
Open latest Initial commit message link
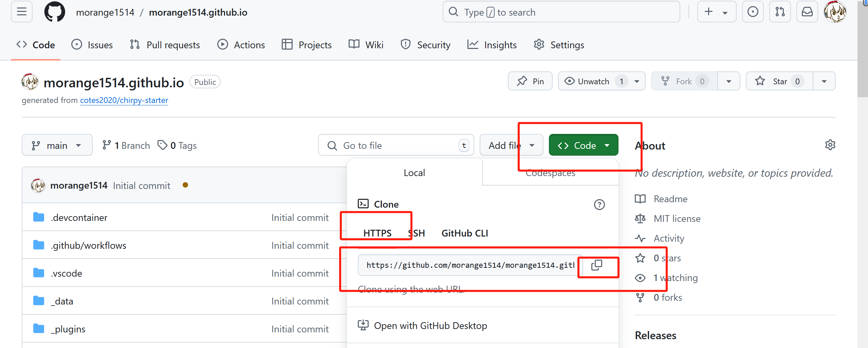click(x=142, y=186)
